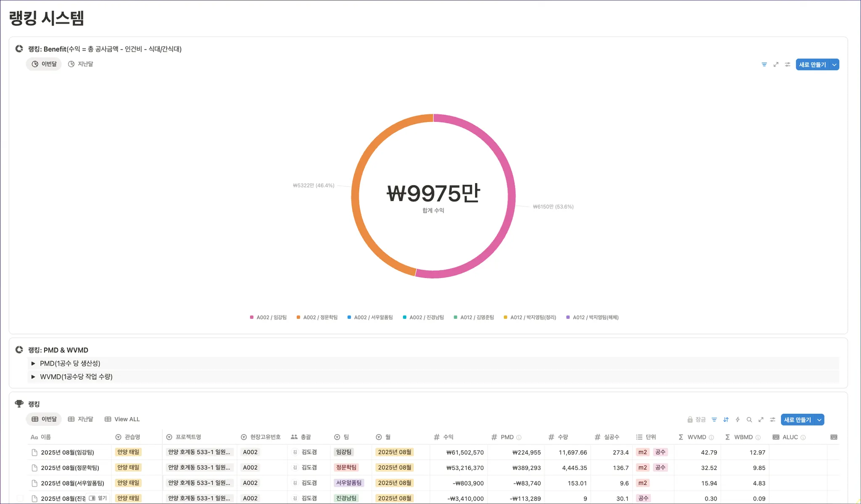Viewport: 861px width, 504px height.
Task: Open the 2025년 08월(임강팀) page
Action: (67, 452)
